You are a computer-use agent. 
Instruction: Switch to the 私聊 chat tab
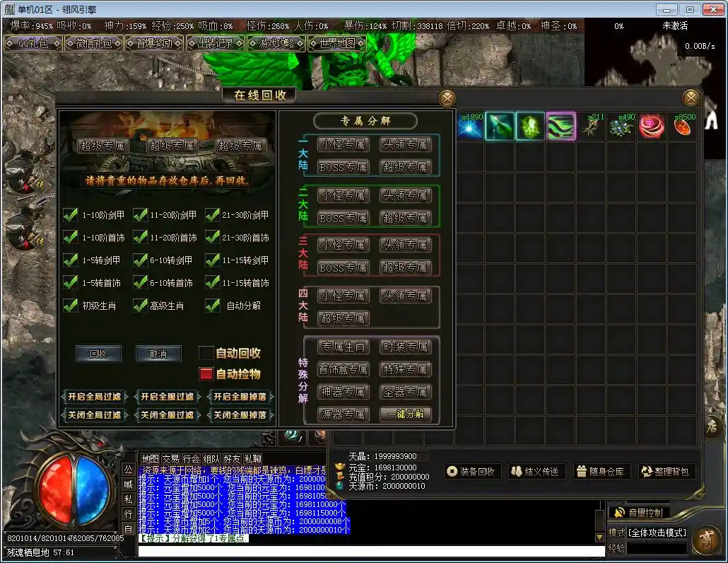point(252,459)
